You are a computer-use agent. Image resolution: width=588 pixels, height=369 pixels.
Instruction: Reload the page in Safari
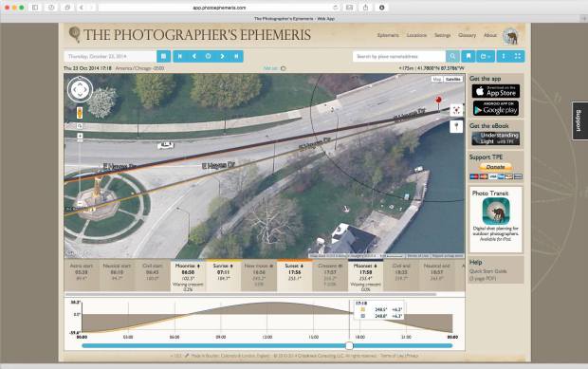tap(335, 8)
